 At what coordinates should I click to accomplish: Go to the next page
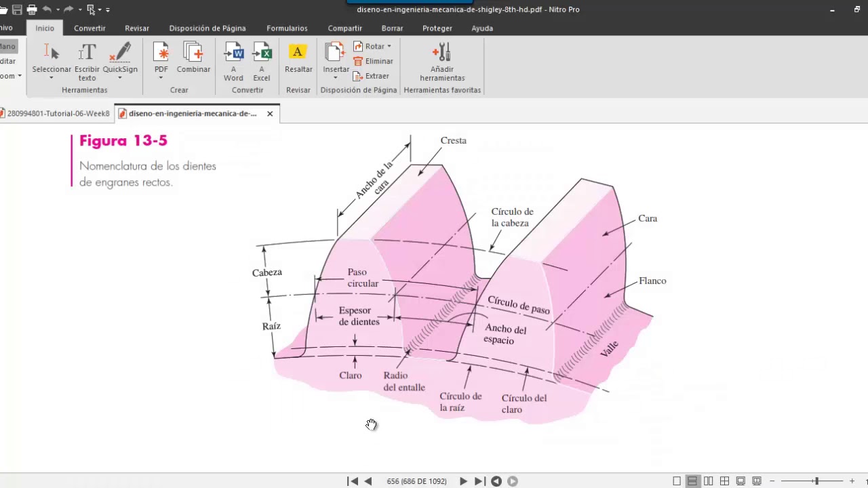[463, 481]
